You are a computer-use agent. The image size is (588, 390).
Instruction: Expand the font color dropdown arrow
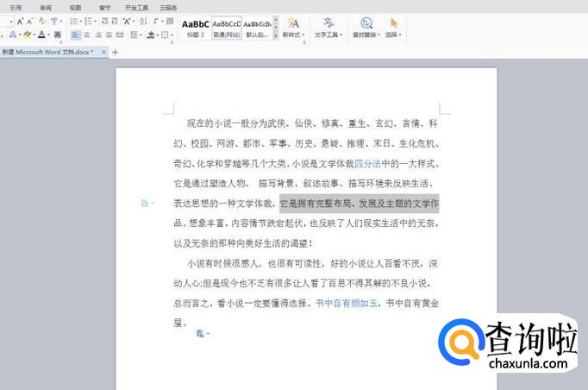(49, 35)
